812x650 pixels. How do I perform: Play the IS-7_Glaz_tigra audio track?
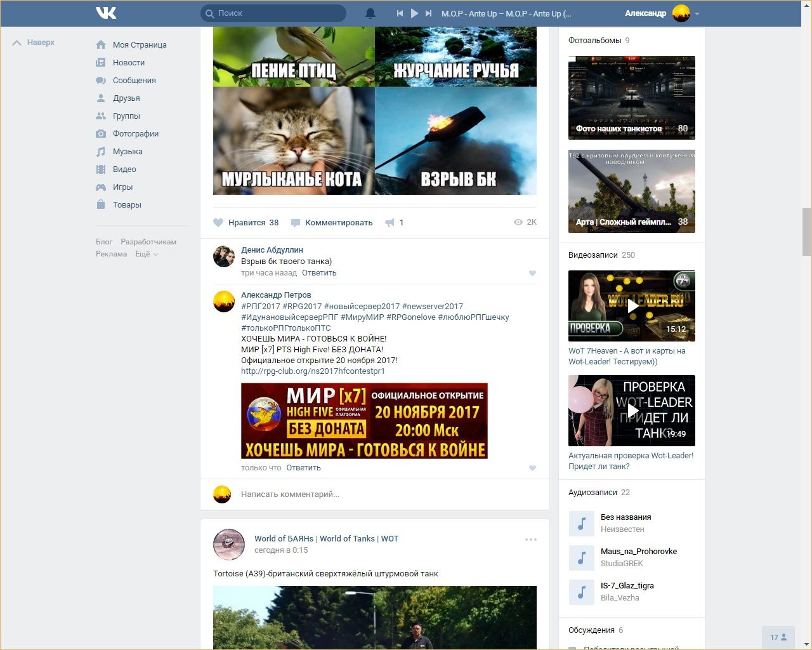(581, 592)
